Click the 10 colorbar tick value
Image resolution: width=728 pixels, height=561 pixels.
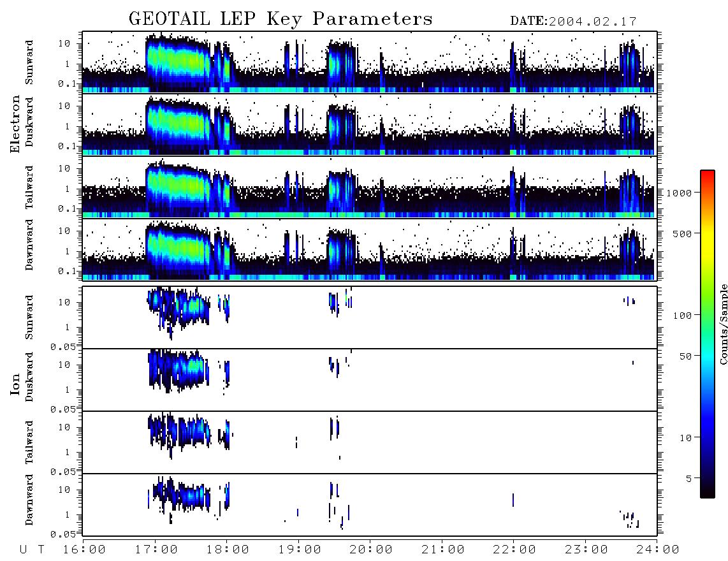[x=685, y=438]
